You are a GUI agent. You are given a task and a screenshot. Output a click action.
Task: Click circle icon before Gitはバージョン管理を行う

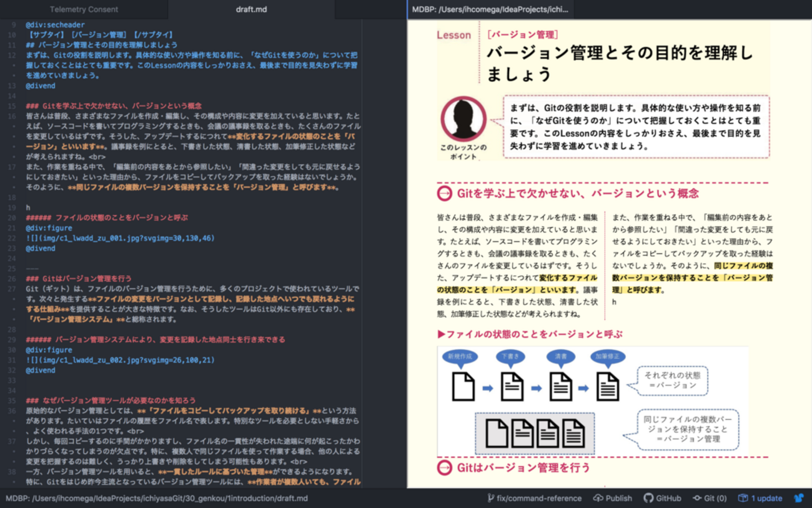pos(444,467)
